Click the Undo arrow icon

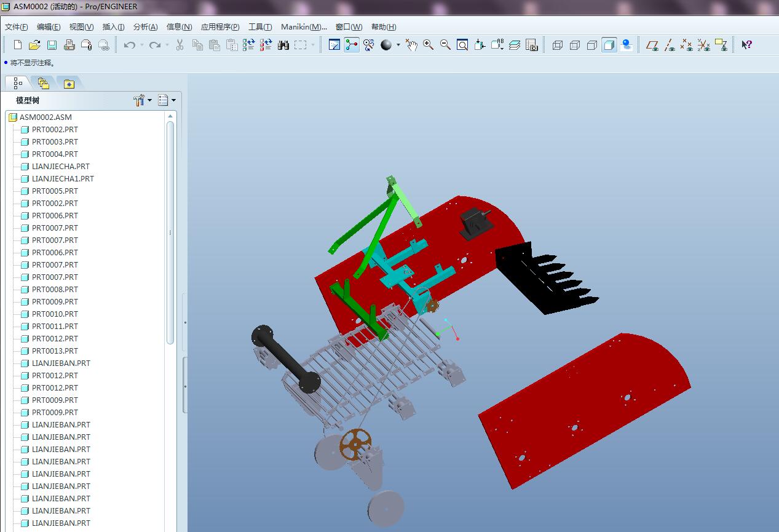pos(129,45)
